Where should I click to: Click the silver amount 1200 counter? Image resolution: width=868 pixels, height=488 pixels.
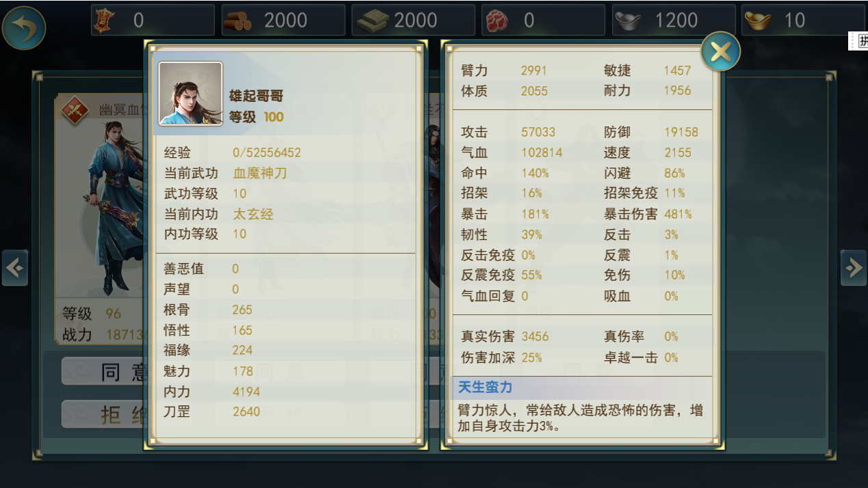[676, 21]
